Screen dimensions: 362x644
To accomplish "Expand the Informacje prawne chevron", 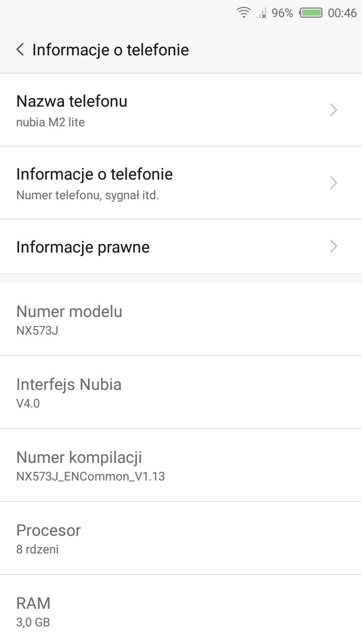I will click(333, 247).
